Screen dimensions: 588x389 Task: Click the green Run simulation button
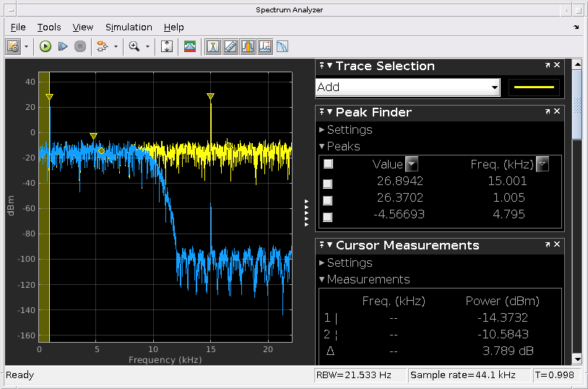46,46
